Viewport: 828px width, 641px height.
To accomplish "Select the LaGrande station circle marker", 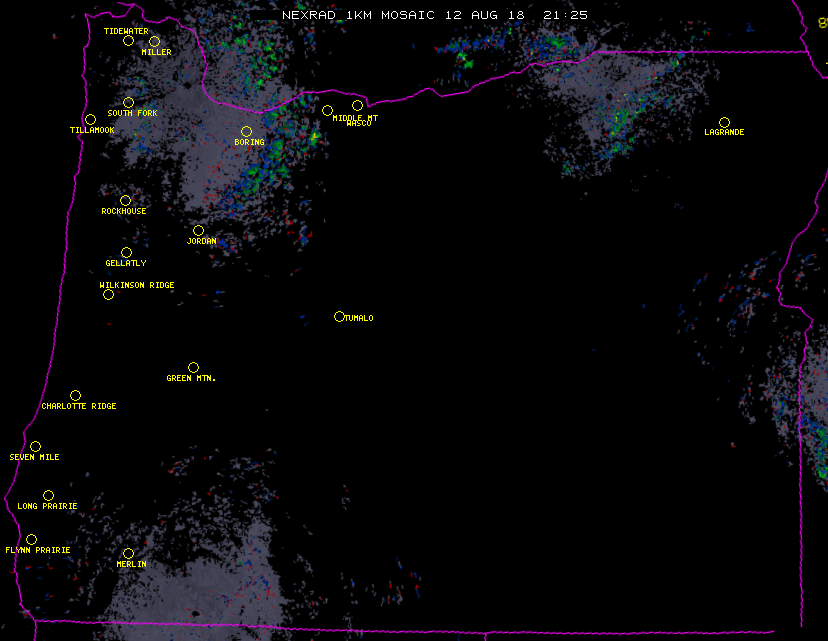I will pos(724,123).
